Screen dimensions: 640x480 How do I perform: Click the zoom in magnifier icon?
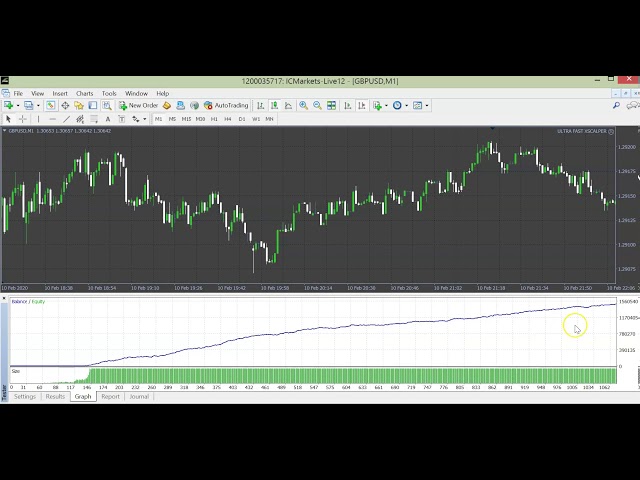point(304,105)
